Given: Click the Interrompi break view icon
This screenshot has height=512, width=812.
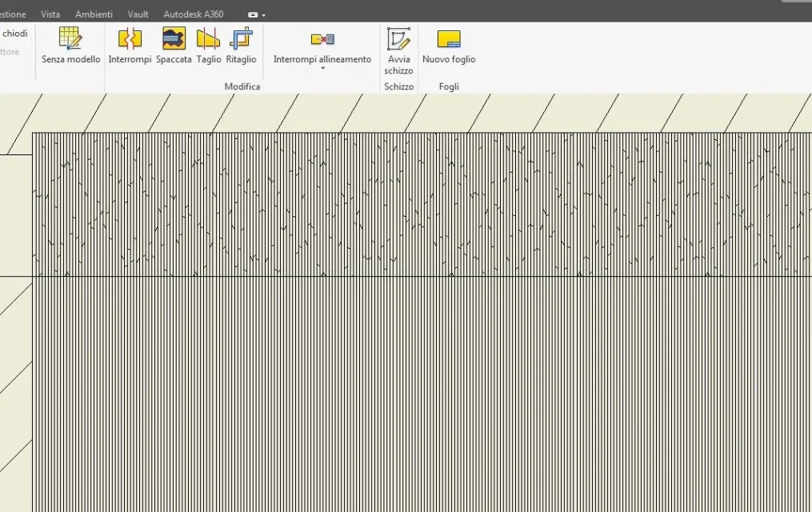Looking at the screenshot, I should 130,38.
